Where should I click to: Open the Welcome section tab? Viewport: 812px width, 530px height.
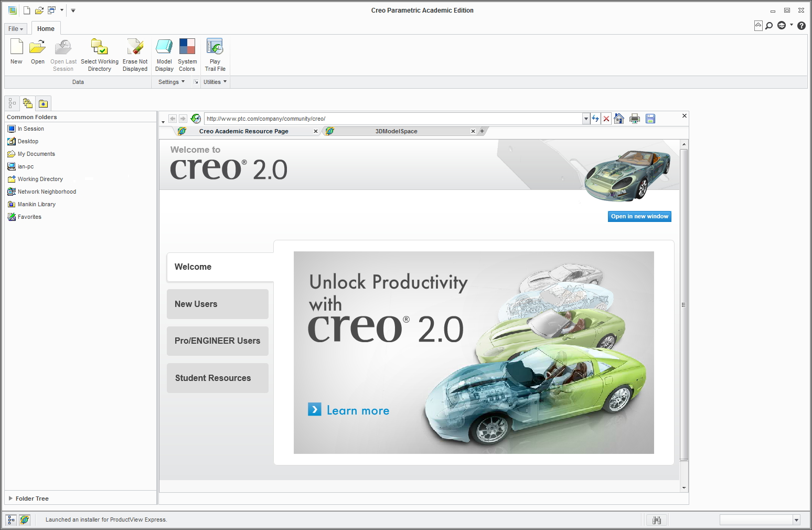coord(220,267)
